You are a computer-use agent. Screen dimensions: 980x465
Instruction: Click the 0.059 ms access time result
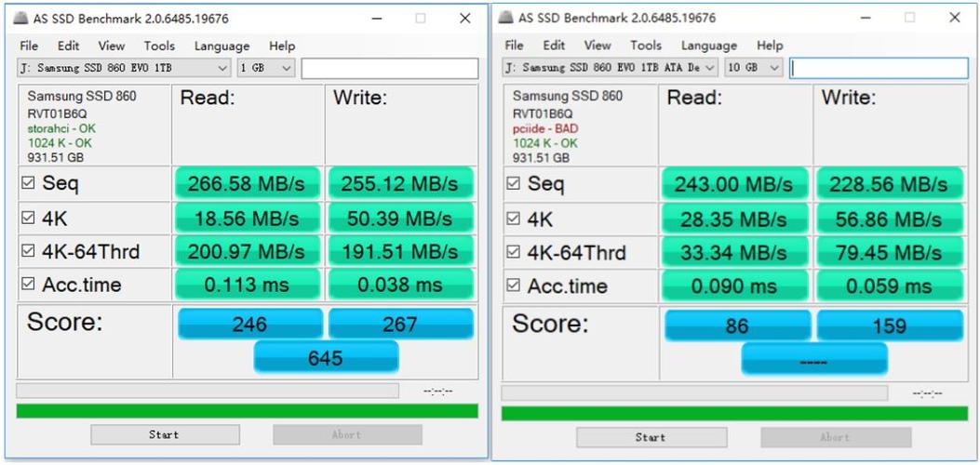(890, 286)
